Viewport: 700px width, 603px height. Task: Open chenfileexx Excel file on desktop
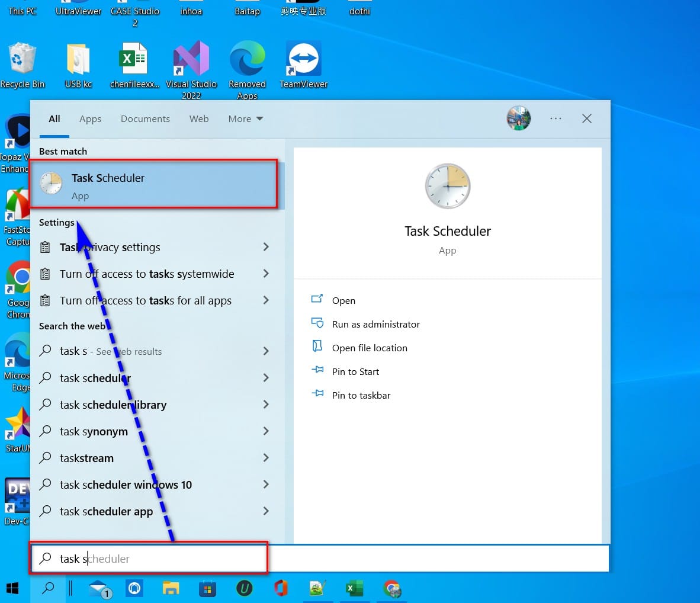(x=134, y=65)
